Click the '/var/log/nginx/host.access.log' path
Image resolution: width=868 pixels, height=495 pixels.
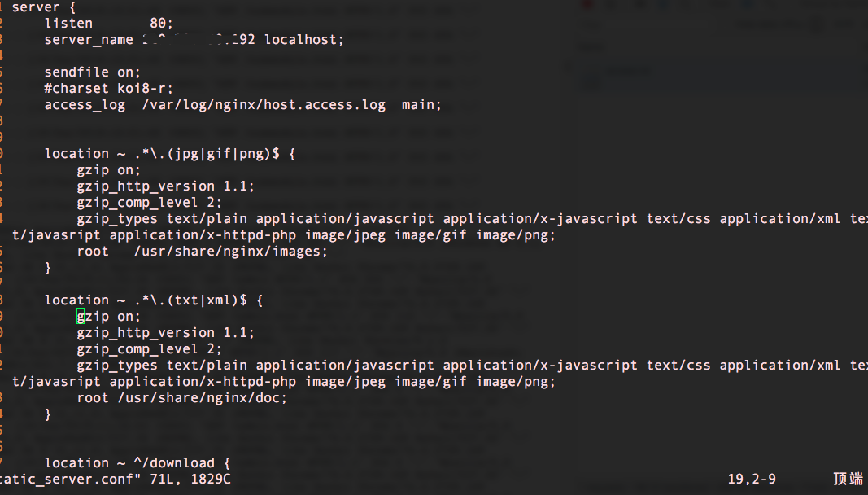(x=263, y=105)
